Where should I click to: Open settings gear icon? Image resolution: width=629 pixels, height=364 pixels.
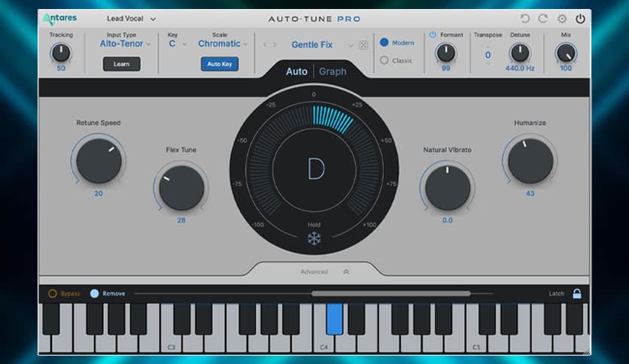(562, 19)
